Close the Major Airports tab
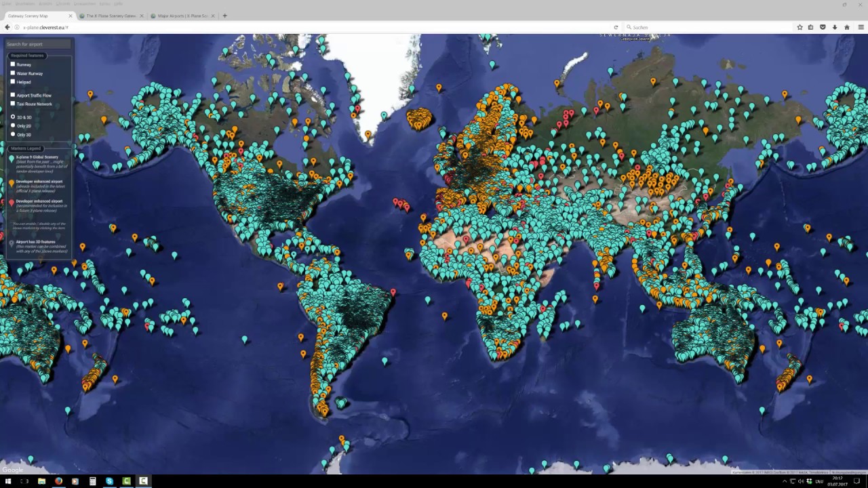Image resolution: width=868 pixels, height=488 pixels. click(x=213, y=16)
